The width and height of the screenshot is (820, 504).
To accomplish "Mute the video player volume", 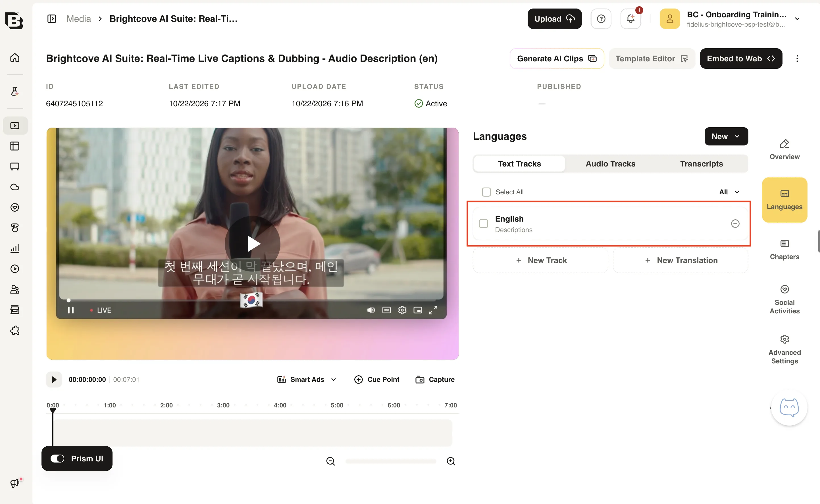I will tap(371, 310).
